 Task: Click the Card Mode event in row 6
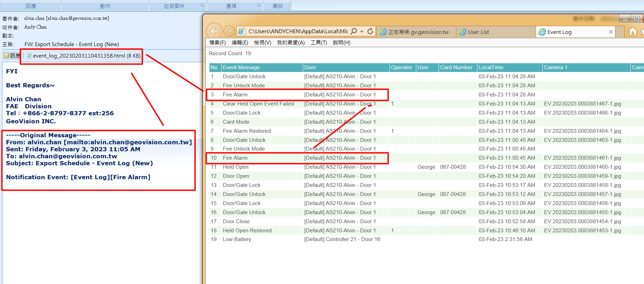click(236, 122)
